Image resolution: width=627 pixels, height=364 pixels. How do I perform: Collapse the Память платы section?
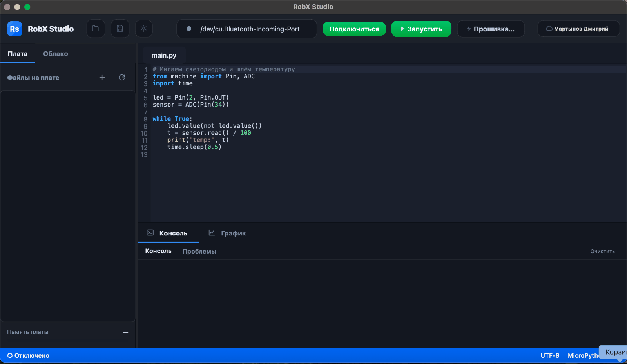coord(125,332)
